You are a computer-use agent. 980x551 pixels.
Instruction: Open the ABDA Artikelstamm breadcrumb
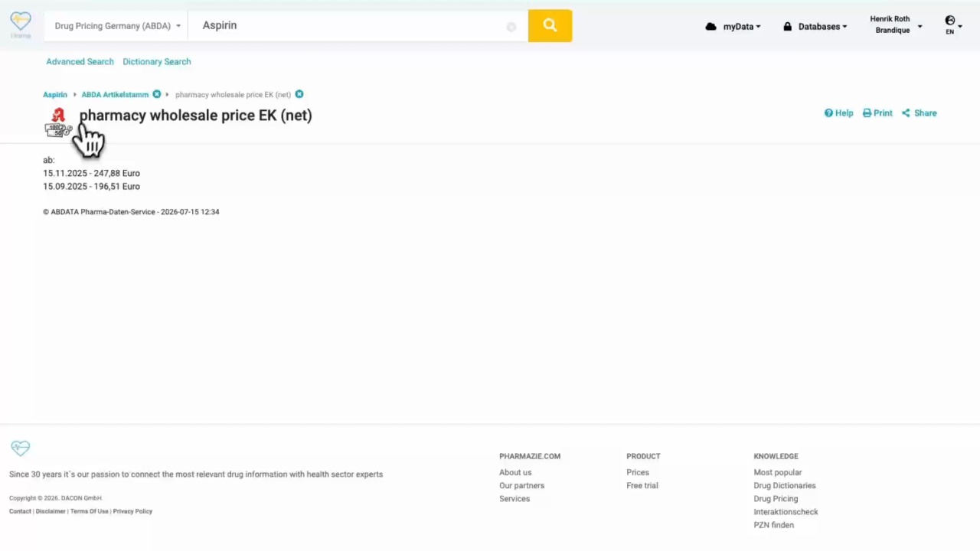pos(115,95)
